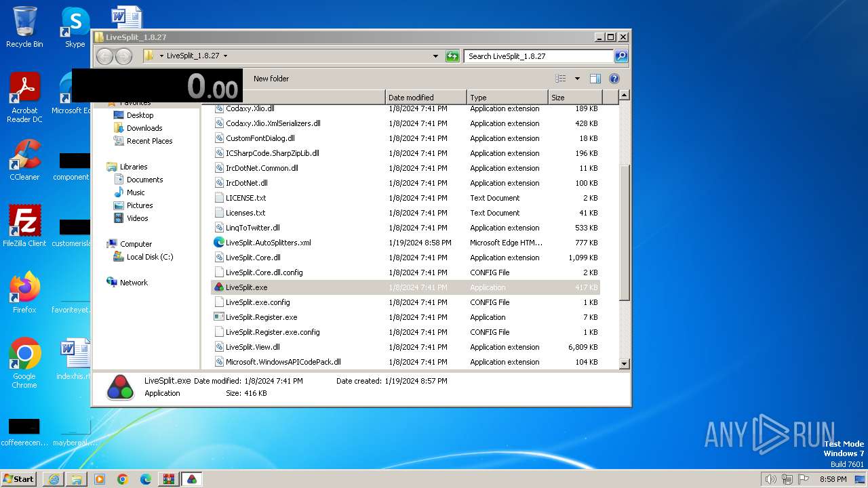Open Explorer Help question mark icon
The width and height of the screenshot is (868, 488).
pos(614,79)
